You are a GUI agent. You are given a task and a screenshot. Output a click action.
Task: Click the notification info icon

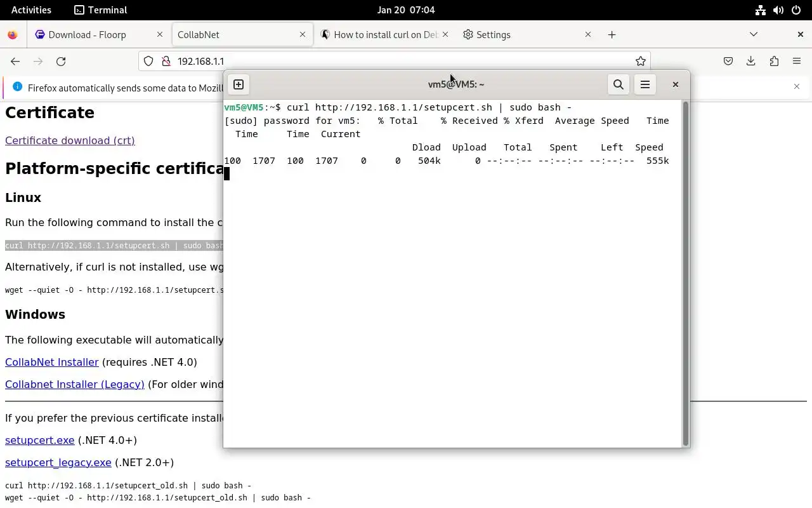17,87
